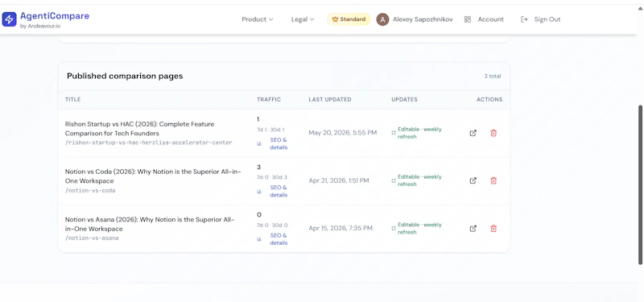Click the Sign Out link
The height and width of the screenshot is (302, 644).
(x=547, y=19)
